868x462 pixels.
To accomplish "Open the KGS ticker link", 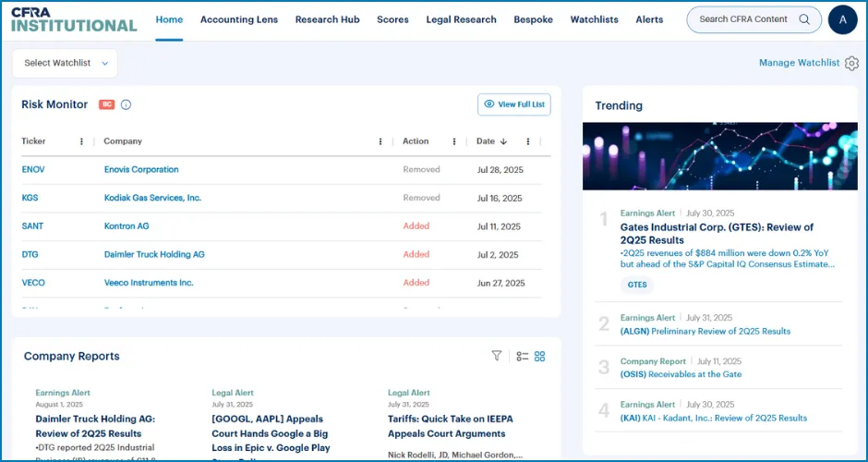I will [30, 198].
